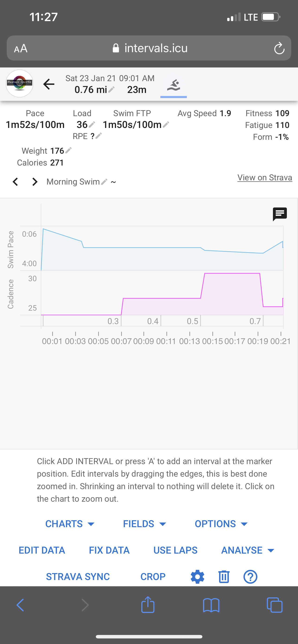Viewport: 298px width, 644px height.
Task: Go to next activity chevron
Action: point(35,182)
